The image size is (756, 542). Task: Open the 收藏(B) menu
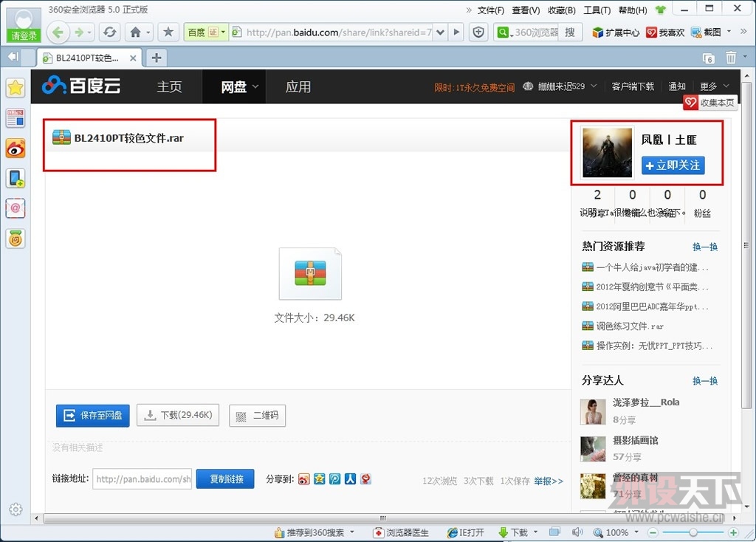(x=562, y=10)
